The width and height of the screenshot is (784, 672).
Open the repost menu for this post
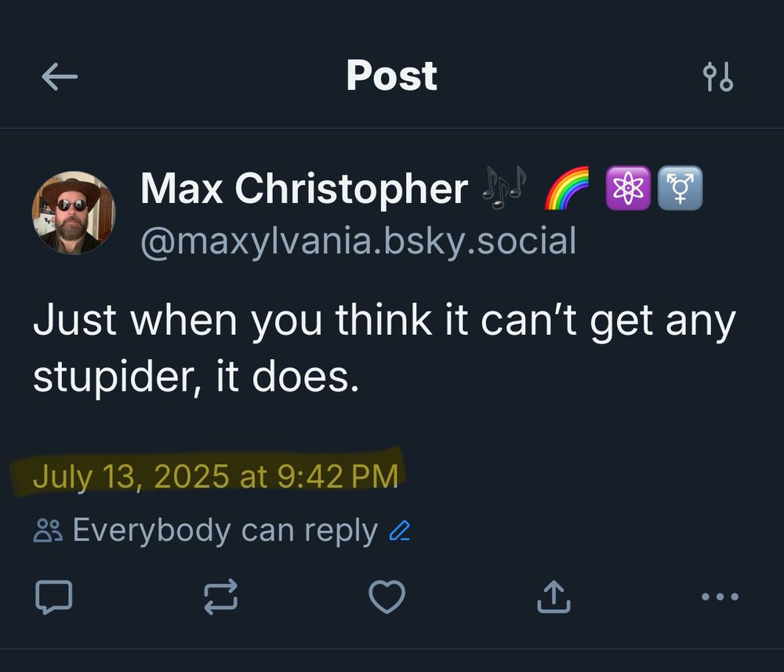pyautogui.click(x=221, y=598)
